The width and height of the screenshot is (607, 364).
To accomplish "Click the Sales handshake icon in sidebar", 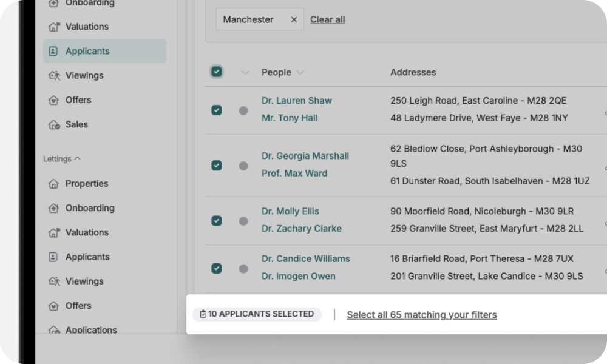I will [x=54, y=124].
